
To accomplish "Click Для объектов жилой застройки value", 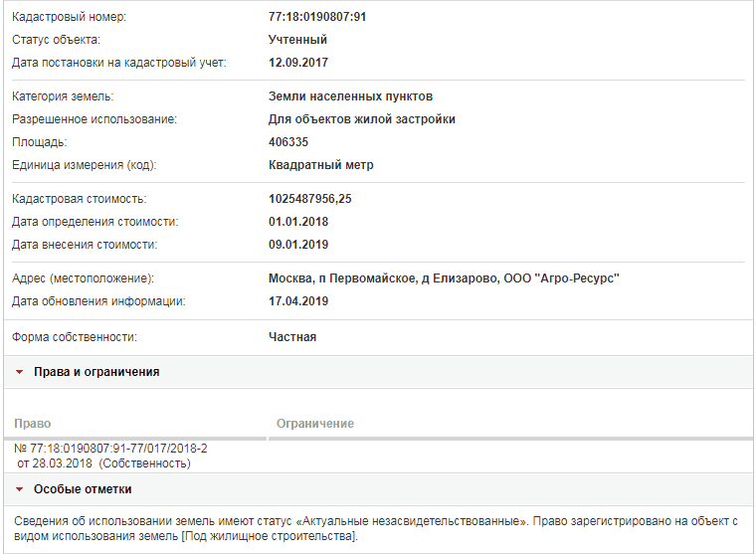I will click(362, 119).
